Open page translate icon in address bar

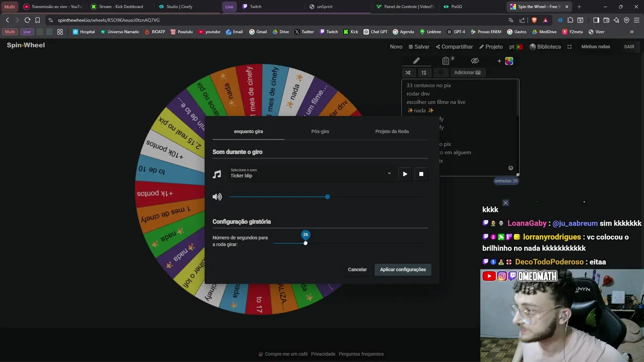point(511,20)
